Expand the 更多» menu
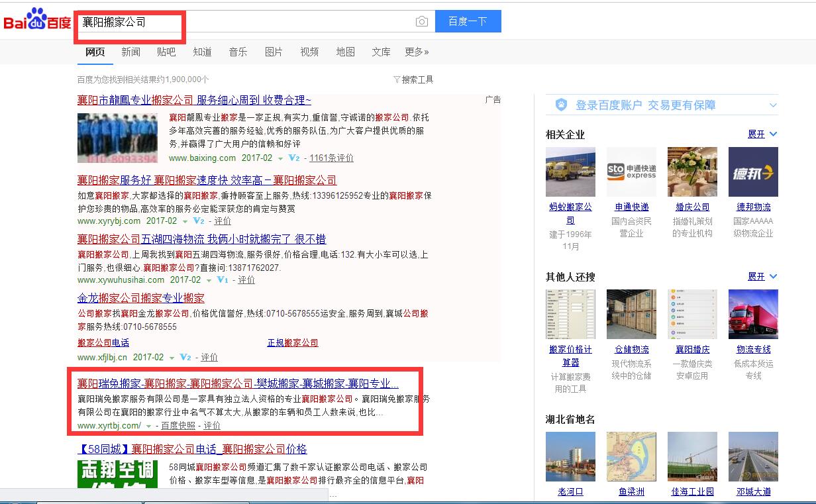Viewport: 816px width, 504px height. (x=417, y=52)
